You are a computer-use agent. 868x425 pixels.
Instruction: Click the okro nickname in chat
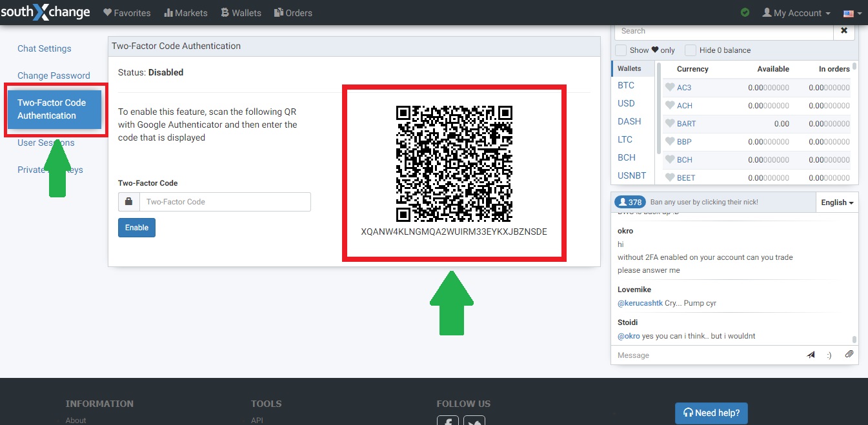625,231
